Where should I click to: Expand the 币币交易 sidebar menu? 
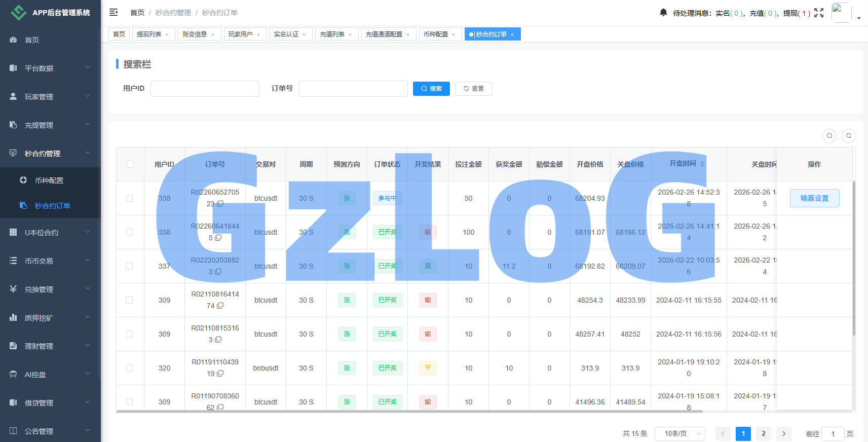(50, 261)
